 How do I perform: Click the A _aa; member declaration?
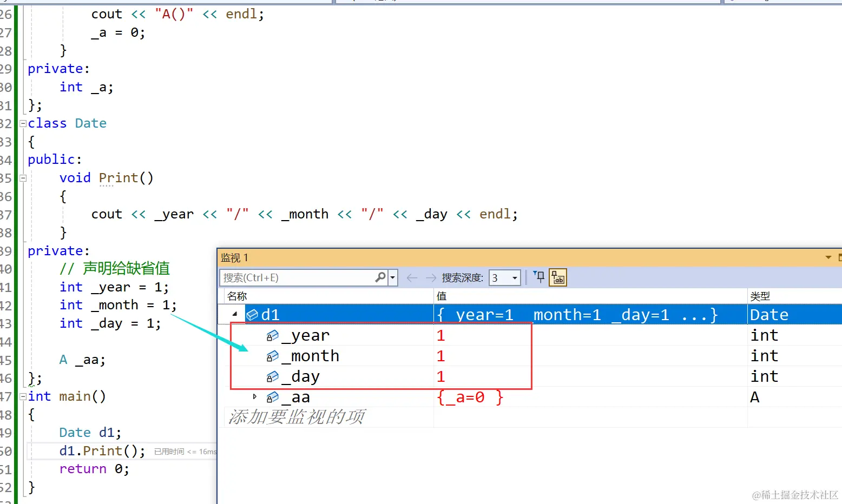[82, 360]
